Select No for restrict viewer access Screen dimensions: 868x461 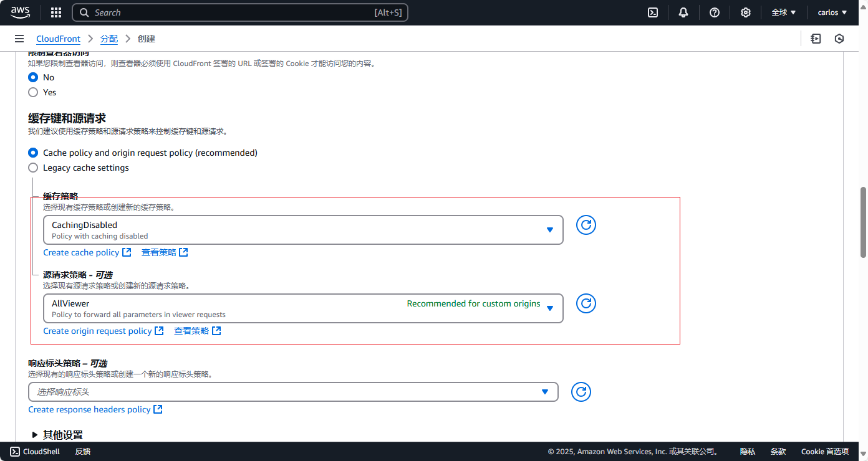tap(33, 77)
